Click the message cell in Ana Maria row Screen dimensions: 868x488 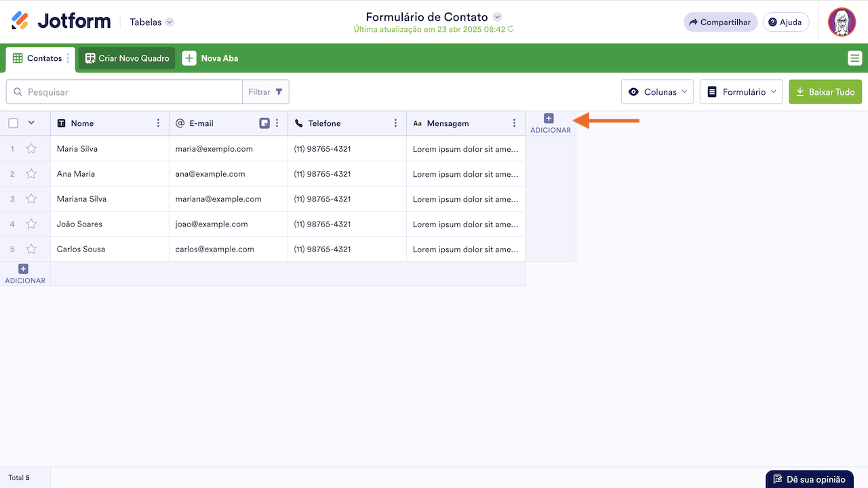coord(466,174)
